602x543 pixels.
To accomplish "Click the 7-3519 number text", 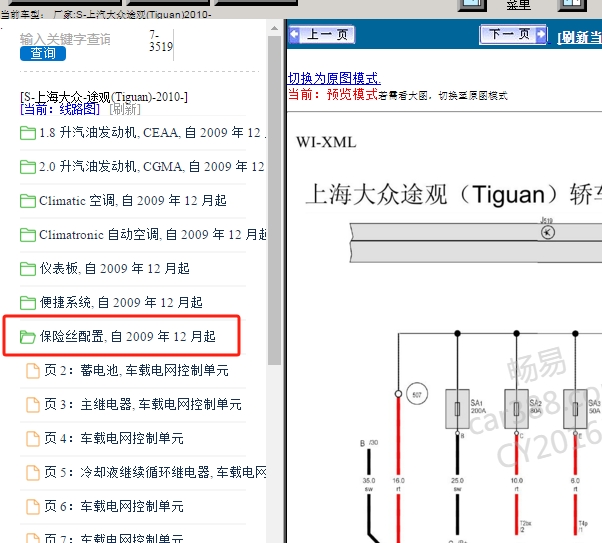I will (161, 41).
